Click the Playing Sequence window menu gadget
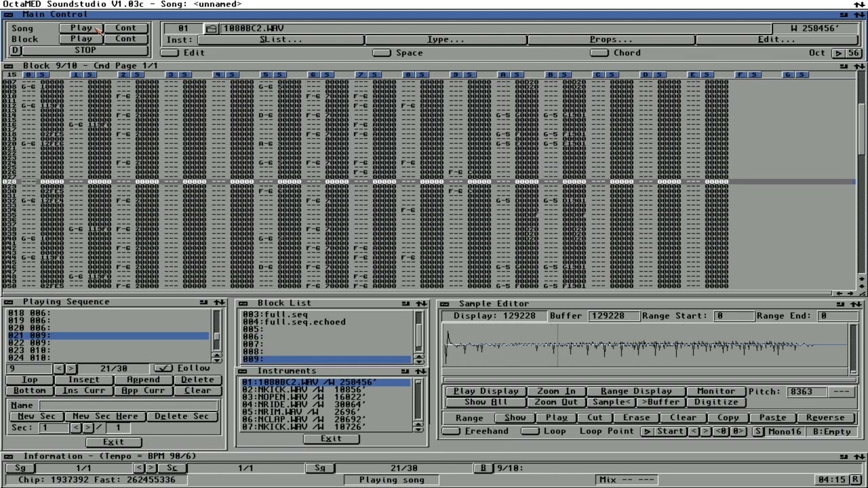This screenshot has height=488, width=868. [7, 302]
